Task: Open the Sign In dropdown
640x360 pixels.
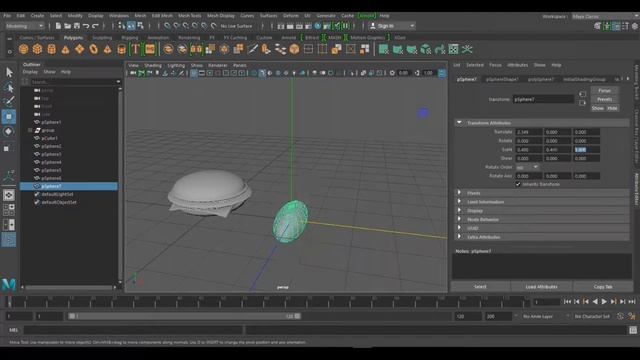Action: click(x=392, y=26)
